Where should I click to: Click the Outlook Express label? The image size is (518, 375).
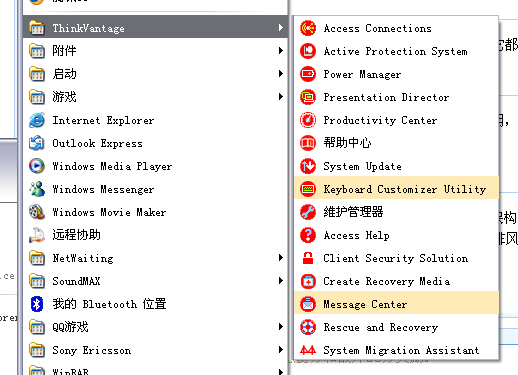[x=97, y=143]
